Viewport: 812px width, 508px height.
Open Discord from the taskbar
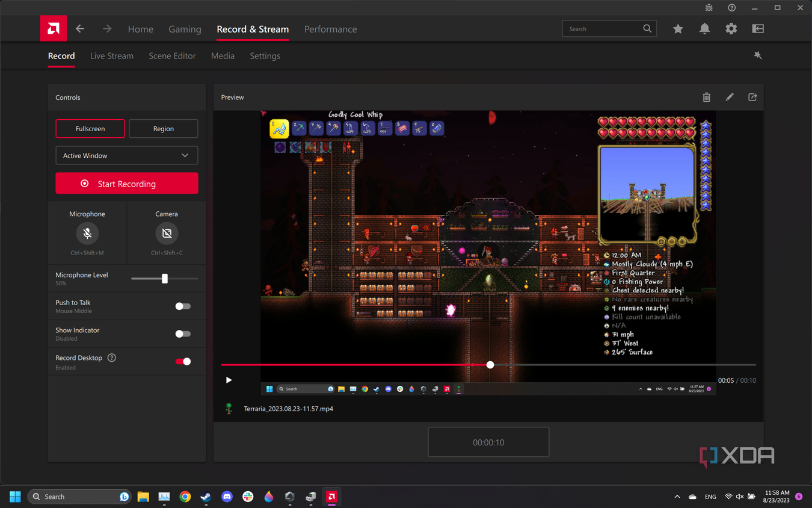(227, 497)
